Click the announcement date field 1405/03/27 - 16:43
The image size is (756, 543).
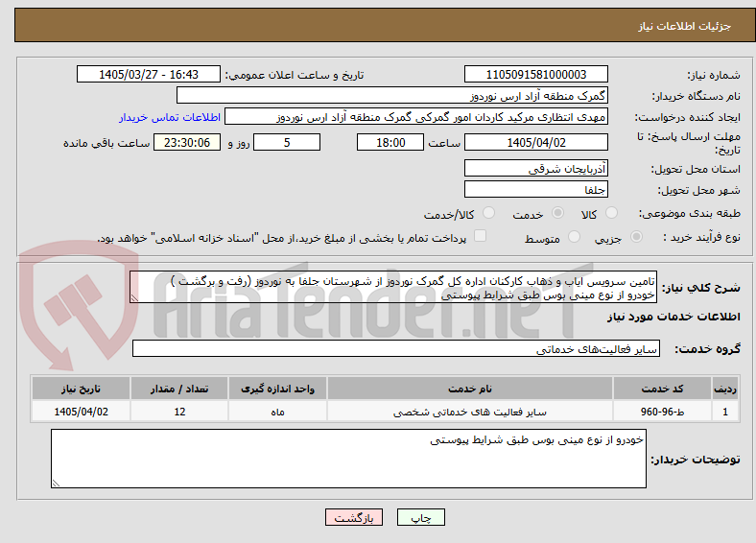149,74
